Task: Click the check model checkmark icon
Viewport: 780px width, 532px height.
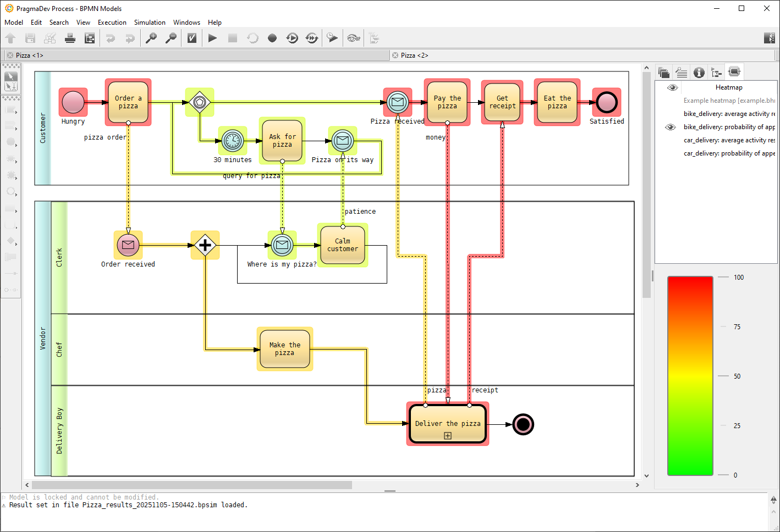Action: click(x=192, y=38)
